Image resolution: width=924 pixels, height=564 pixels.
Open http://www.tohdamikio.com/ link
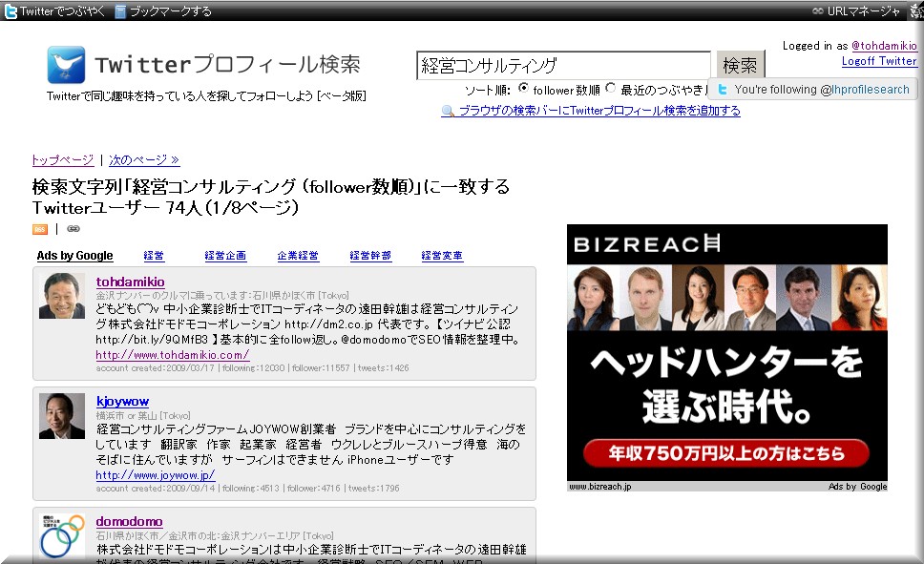point(173,355)
